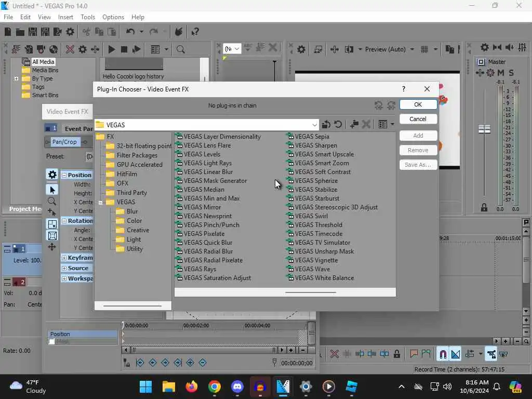This screenshot has height=399, width=532.
Task: Collapse the Rotation section in Pan/Crop
Action: point(64,221)
